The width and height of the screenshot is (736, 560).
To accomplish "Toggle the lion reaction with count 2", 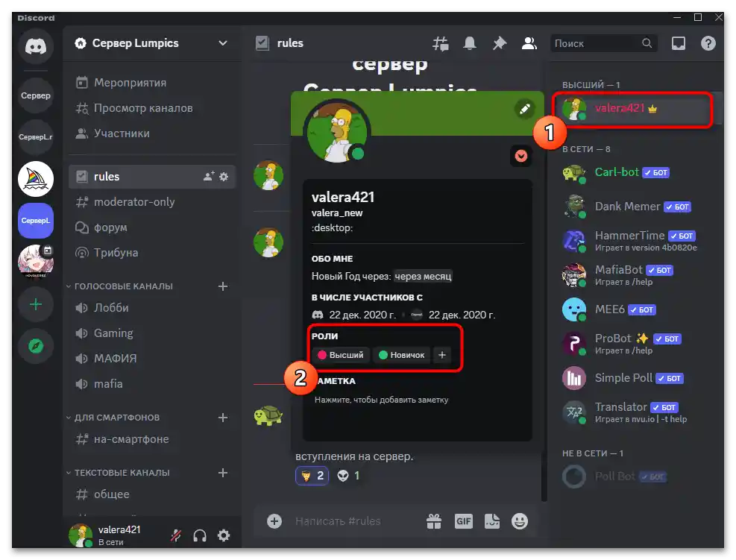I will coord(312,476).
